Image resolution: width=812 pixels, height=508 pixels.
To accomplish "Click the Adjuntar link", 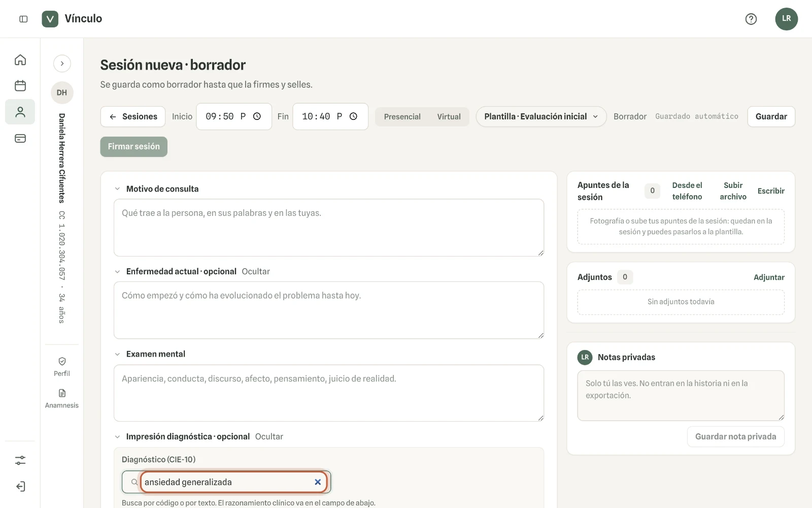I will pyautogui.click(x=769, y=277).
